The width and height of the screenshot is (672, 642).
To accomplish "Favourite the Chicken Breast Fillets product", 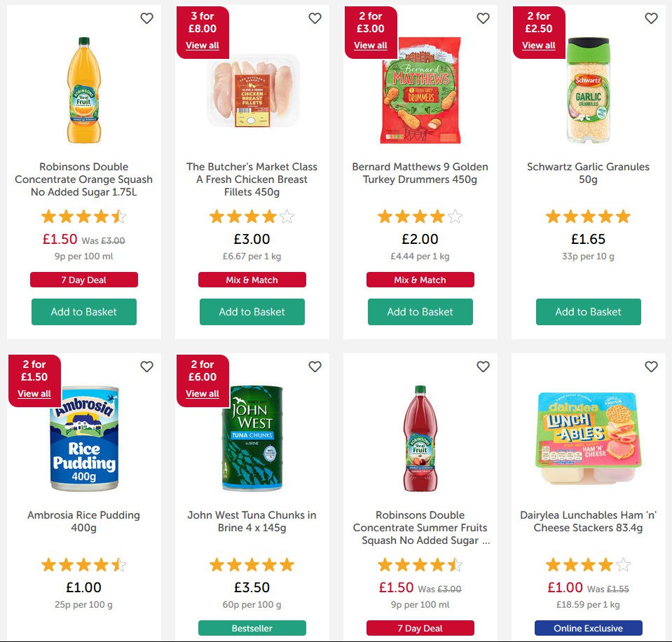I will [315, 19].
